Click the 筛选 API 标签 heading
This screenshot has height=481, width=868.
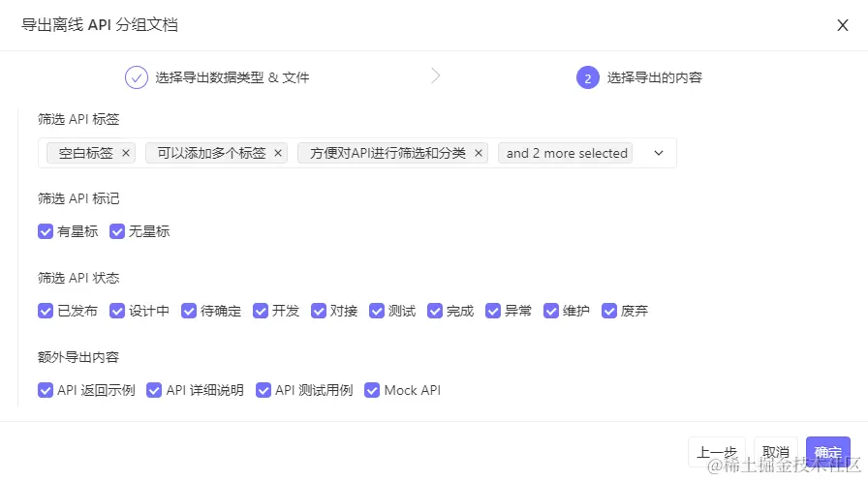coord(78,119)
